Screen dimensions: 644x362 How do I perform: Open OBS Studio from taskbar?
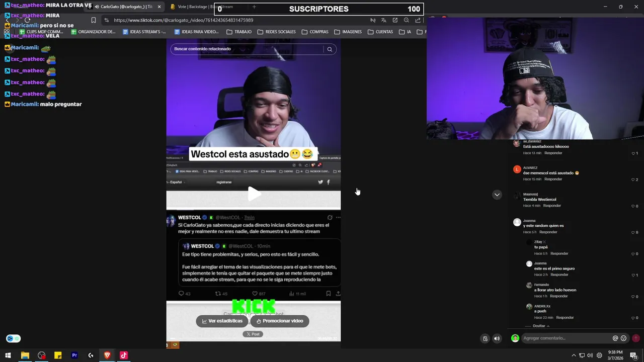pos(41,355)
